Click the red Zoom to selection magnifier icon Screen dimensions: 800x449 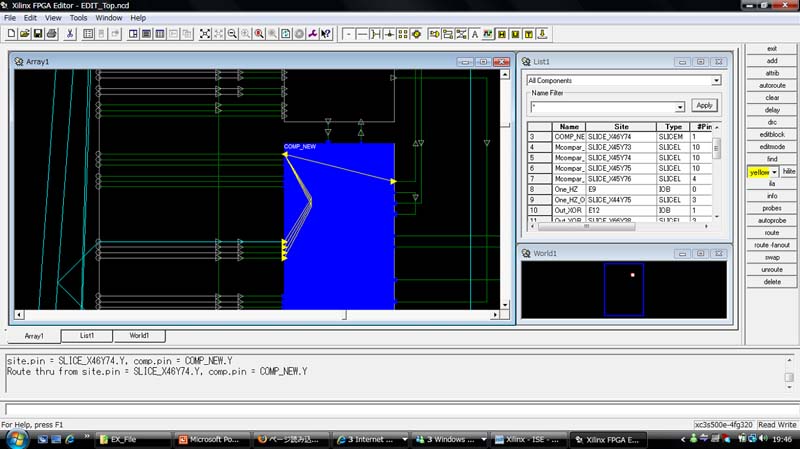[x=259, y=34]
